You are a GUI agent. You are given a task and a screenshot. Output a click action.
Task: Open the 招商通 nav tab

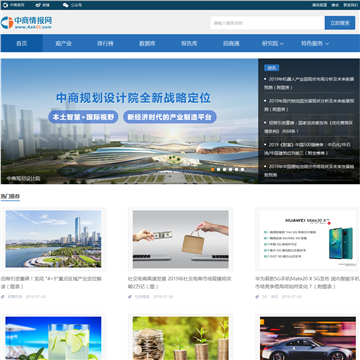[x=231, y=43]
